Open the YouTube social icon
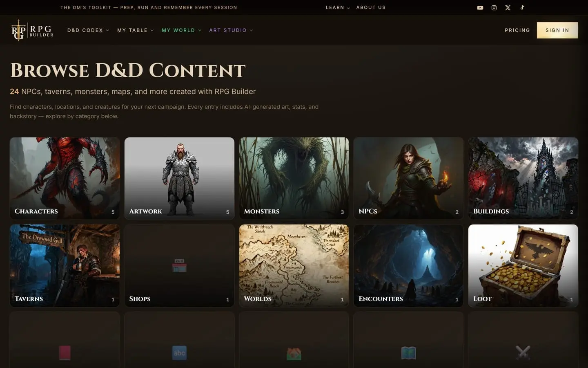 480,8
